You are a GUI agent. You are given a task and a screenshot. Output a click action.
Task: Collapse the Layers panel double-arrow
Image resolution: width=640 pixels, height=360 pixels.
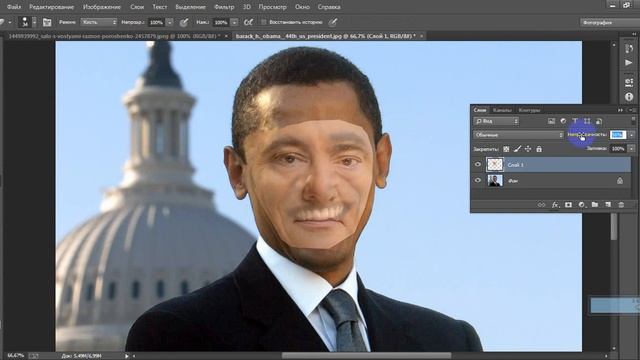(x=620, y=110)
